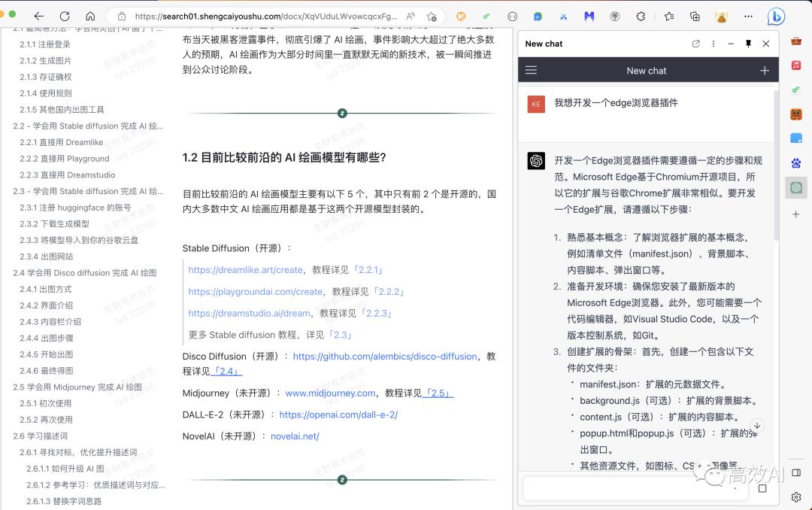Open the ChatGPT extension in the Edge sidebar
The width and height of the screenshot is (812, 510).
click(795, 187)
